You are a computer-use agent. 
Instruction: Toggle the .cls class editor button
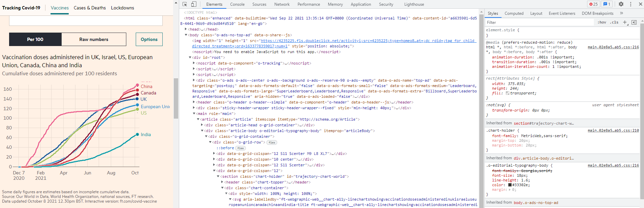point(614,23)
